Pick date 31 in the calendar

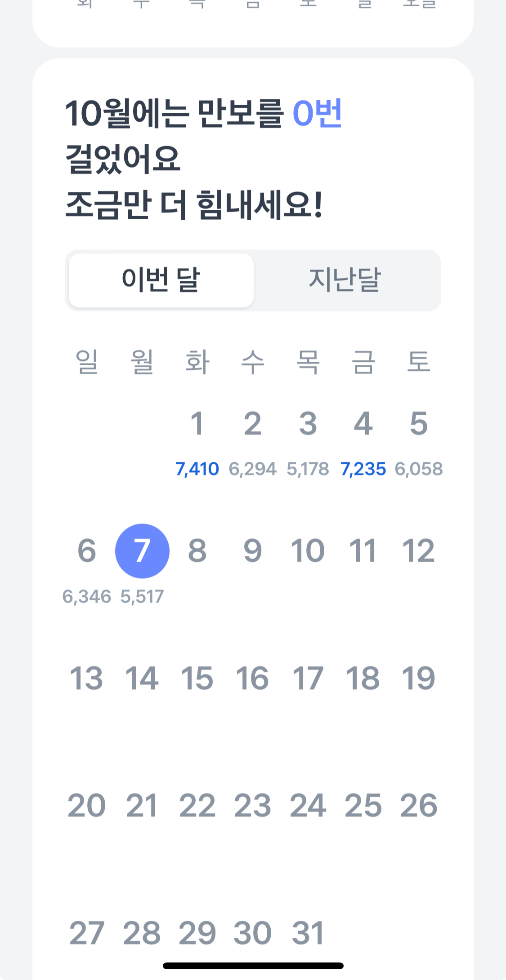click(308, 933)
